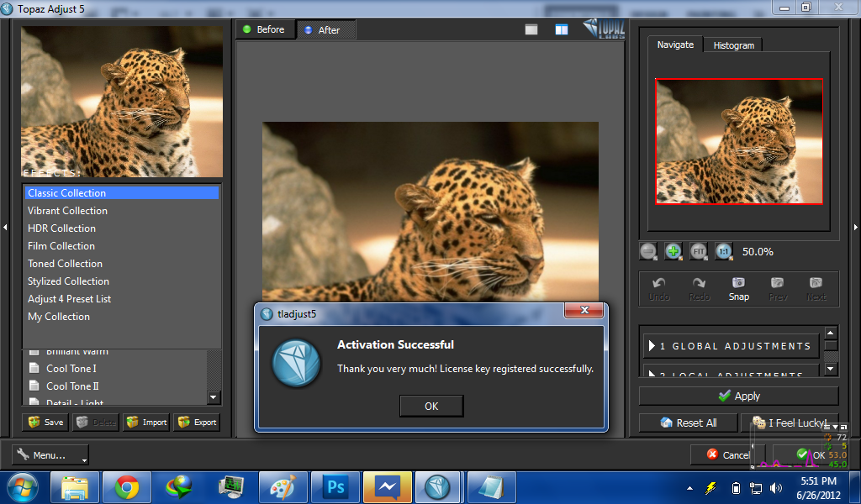
Task: Open the Menu... dropdown
Action: [50, 454]
